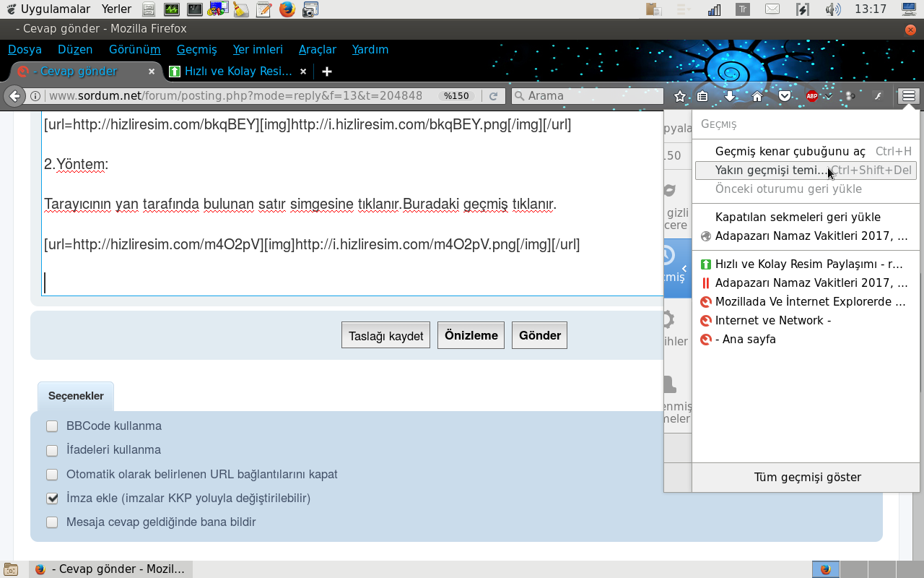Open history entry Mozillada Ve İnternet Explorerde

tap(806, 301)
